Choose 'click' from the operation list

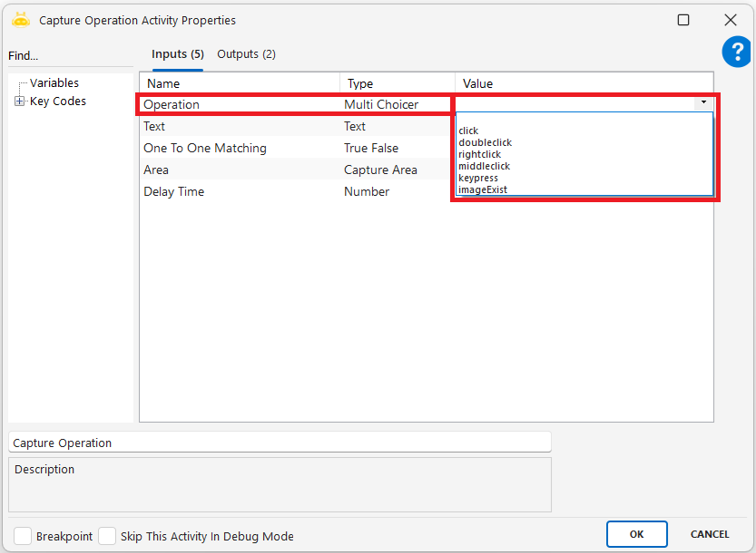(x=469, y=131)
